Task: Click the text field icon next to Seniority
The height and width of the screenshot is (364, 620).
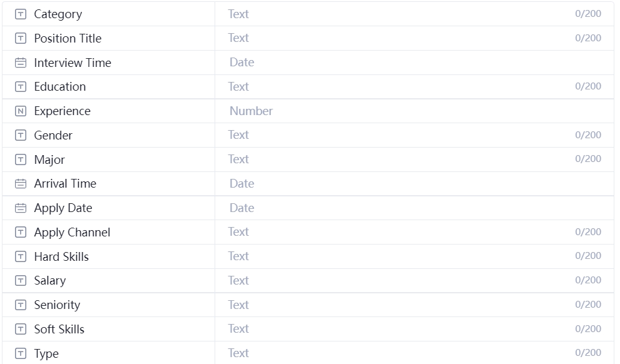Action: [x=21, y=305]
